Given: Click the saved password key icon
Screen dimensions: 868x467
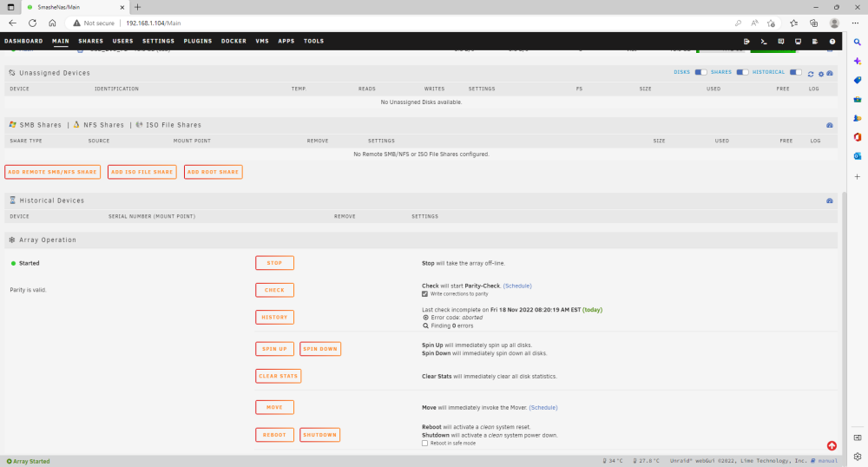Looking at the screenshot, I should [738, 23].
